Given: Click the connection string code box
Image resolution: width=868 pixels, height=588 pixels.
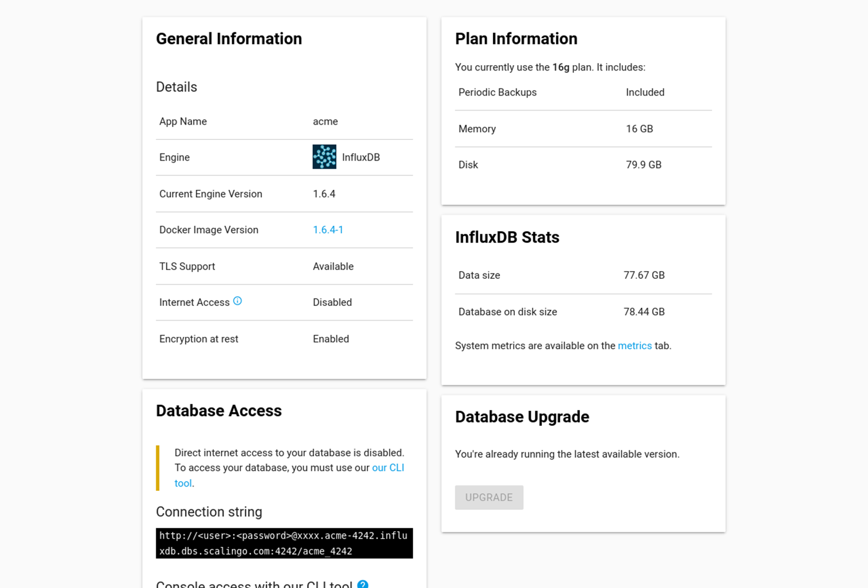Looking at the screenshot, I should (284, 543).
